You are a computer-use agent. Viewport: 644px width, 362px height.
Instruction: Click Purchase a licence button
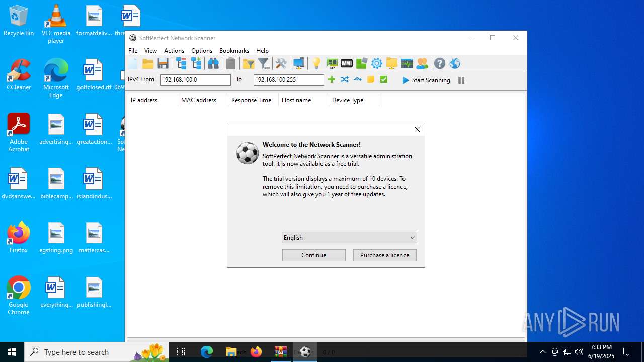pos(385,255)
